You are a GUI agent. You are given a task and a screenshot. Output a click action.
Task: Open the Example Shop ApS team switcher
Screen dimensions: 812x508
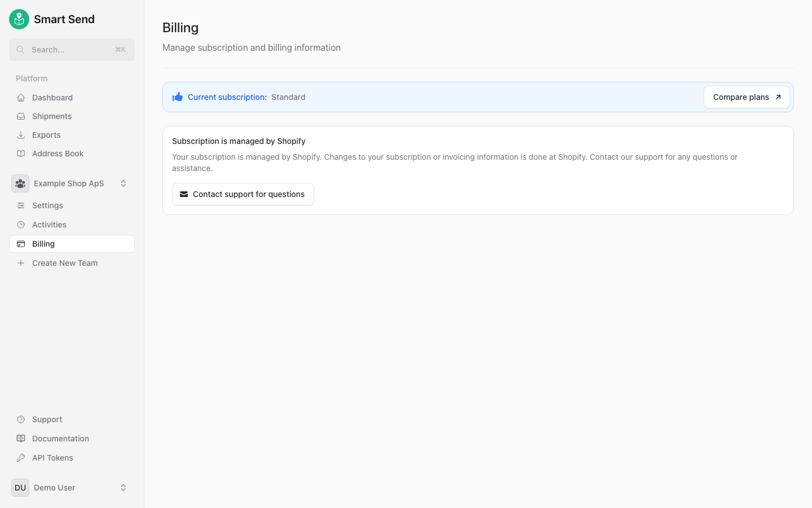pos(123,183)
